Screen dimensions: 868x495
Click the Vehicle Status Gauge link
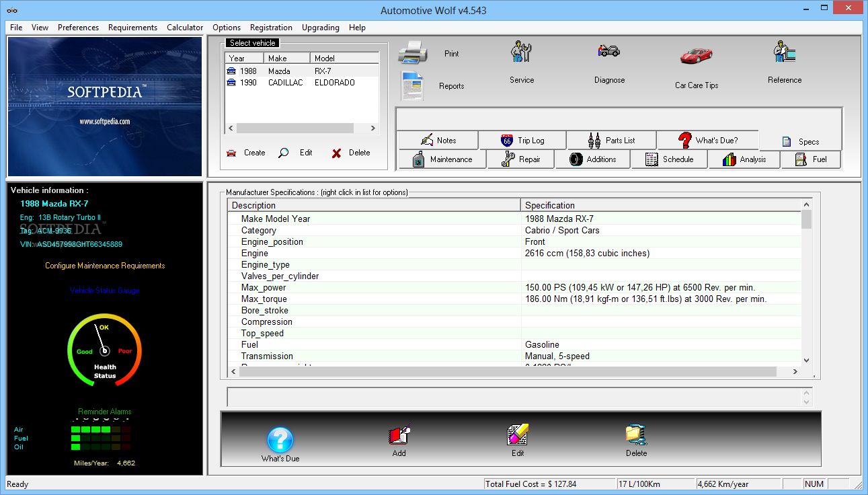[x=105, y=291]
